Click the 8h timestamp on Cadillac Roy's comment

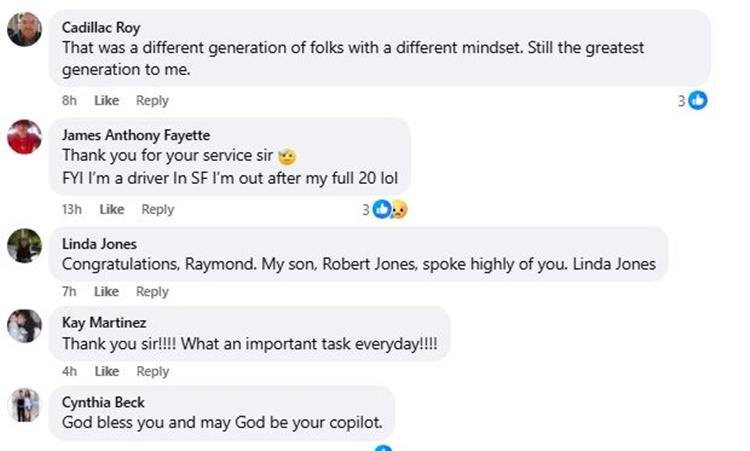click(69, 101)
